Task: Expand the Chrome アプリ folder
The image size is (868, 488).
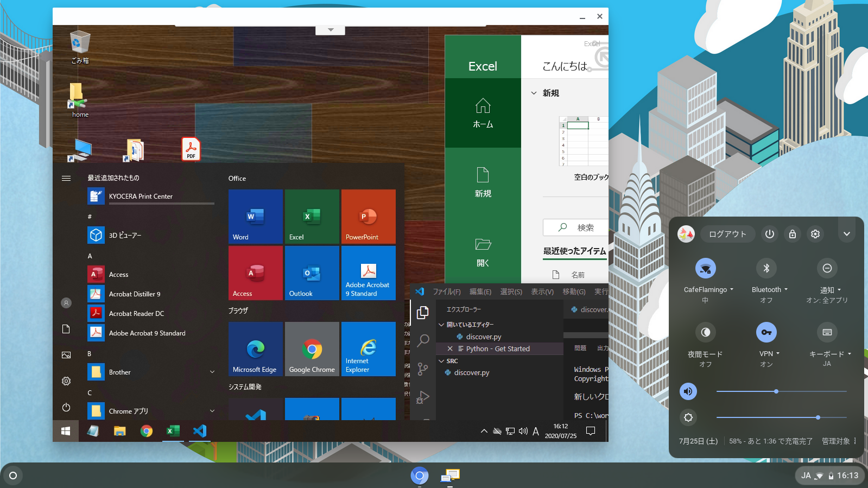Action: (212, 411)
